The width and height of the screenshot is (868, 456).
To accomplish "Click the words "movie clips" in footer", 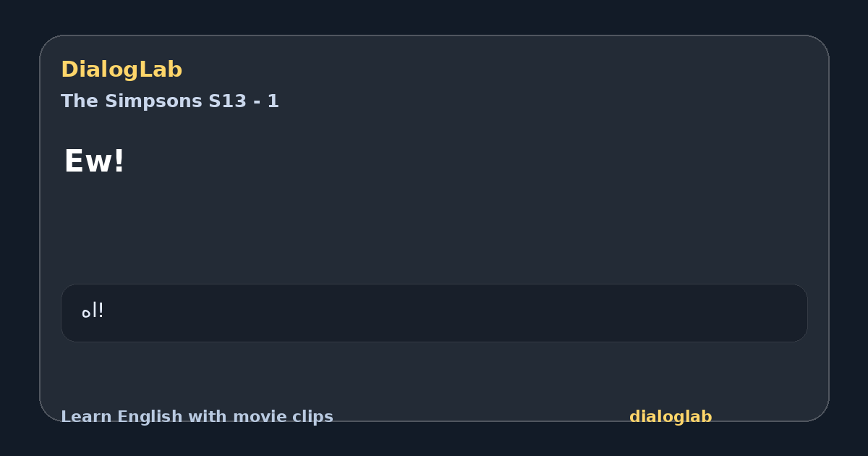I will 283,417.
